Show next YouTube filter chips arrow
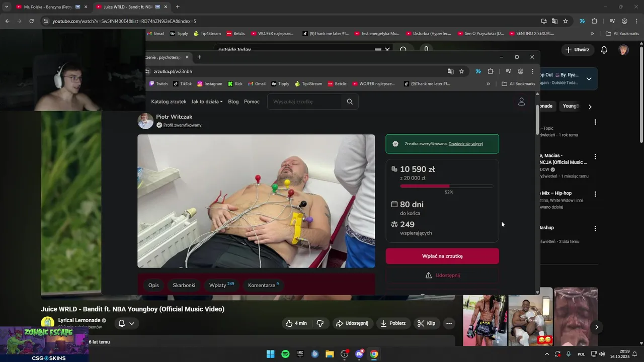 (x=590, y=107)
